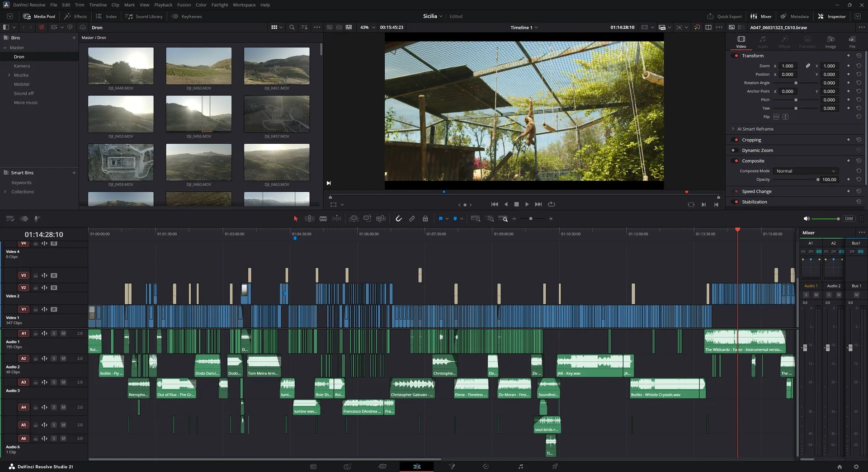868x472 pixels.
Task: Click the Replace Clip toolbar icon
Action: pyautogui.click(x=381, y=219)
